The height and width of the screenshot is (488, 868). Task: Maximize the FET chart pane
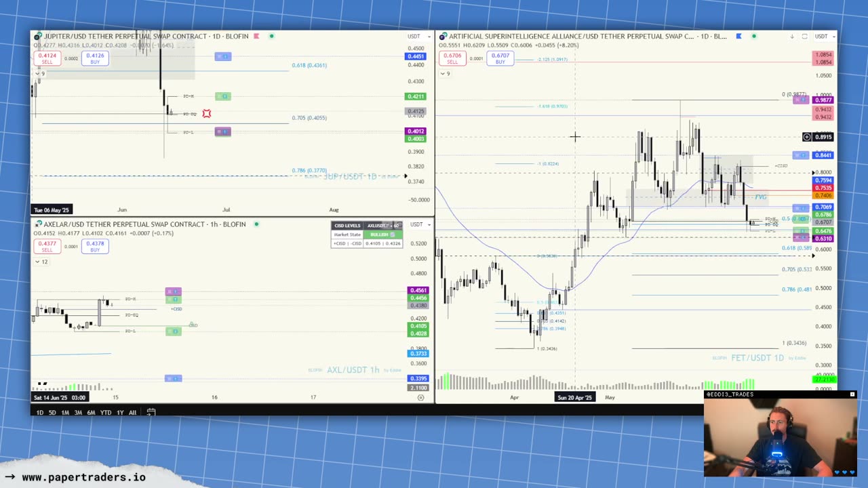[804, 37]
